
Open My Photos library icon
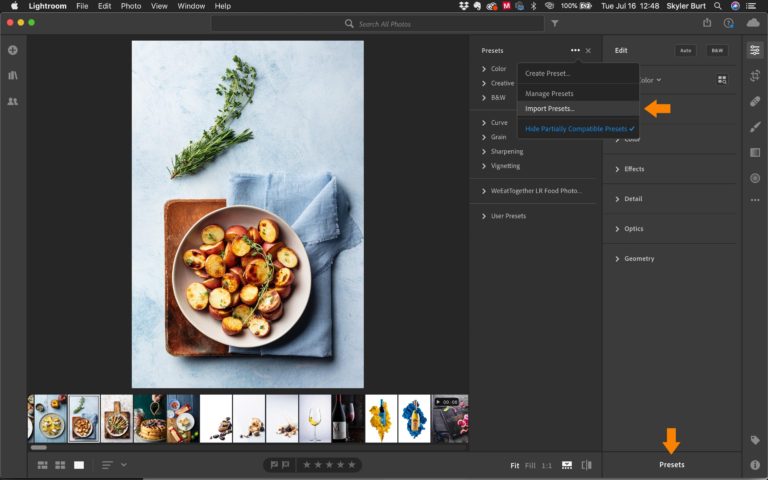coord(13,75)
